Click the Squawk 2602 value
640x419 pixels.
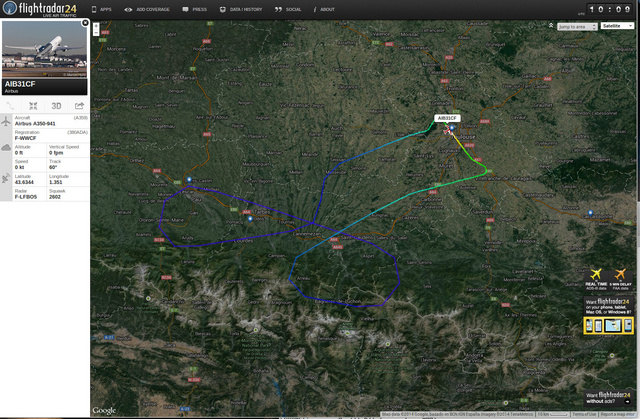point(55,197)
